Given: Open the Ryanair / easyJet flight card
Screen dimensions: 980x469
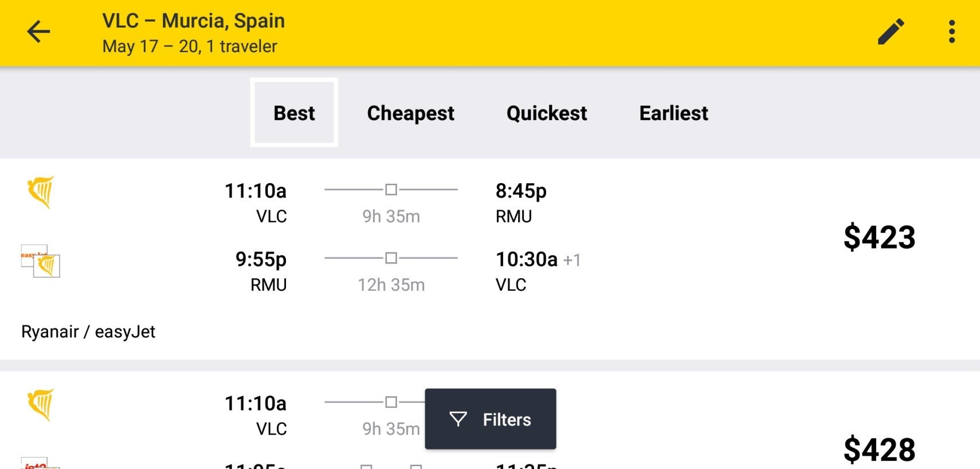Looking at the screenshot, I should pos(490,259).
